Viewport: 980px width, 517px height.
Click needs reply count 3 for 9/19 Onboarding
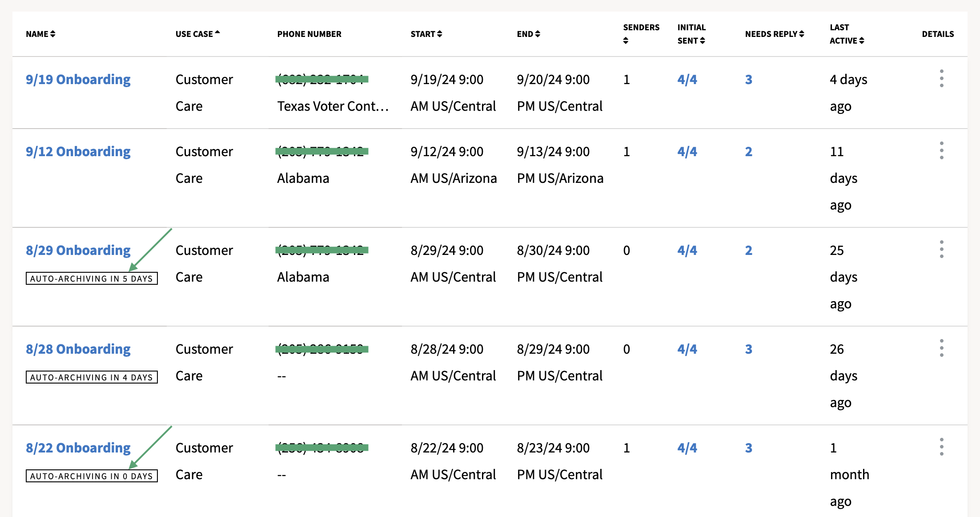click(748, 80)
